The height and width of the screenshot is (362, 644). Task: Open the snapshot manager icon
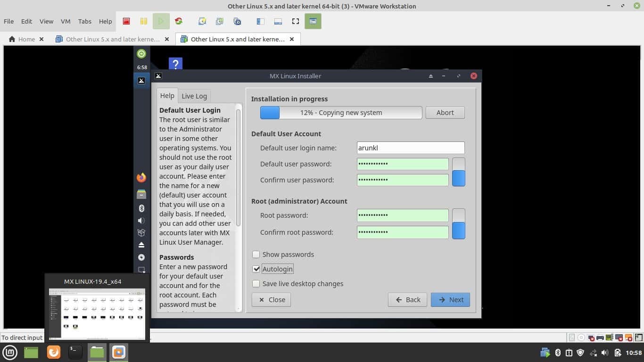pos(237,21)
